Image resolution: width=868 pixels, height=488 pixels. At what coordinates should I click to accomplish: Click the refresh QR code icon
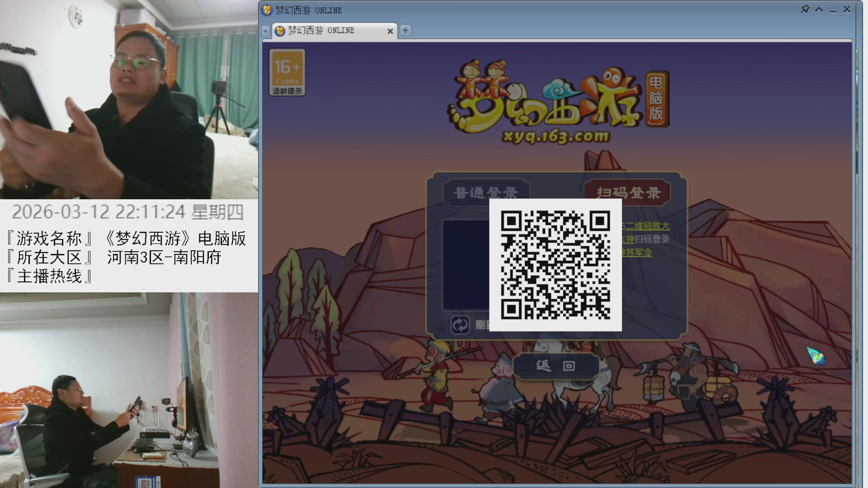pos(460,324)
